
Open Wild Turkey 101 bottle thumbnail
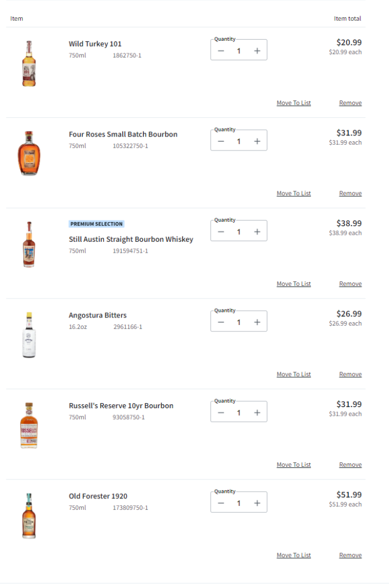pyautogui.click(x=29, y=64)
